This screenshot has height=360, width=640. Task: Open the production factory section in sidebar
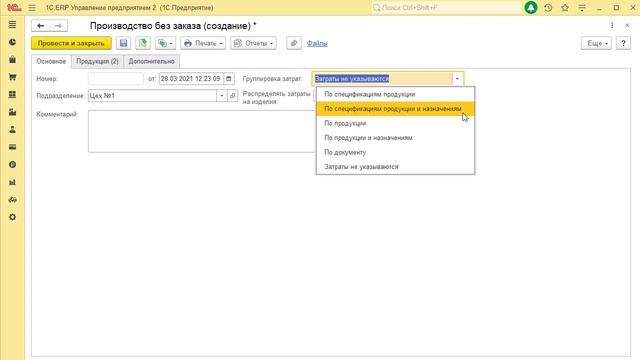[12, 112]
